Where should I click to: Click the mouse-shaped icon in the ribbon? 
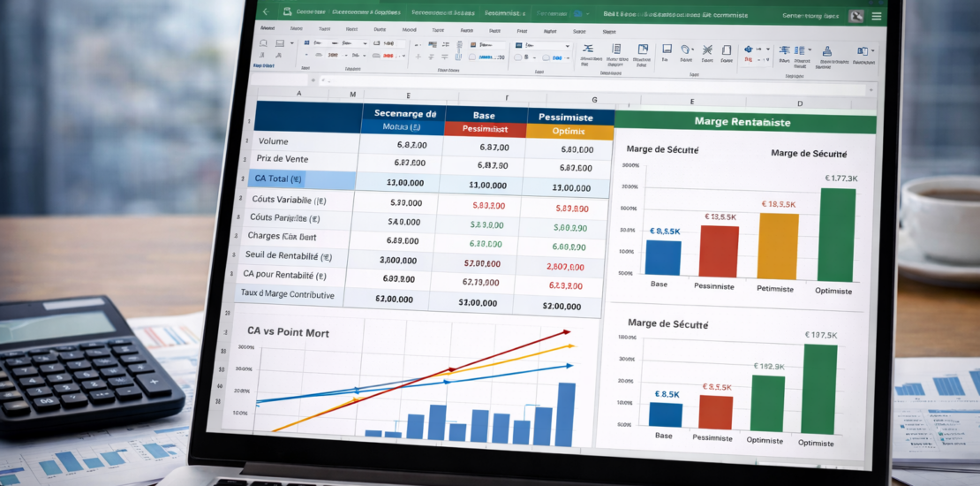tap(686, 49)
